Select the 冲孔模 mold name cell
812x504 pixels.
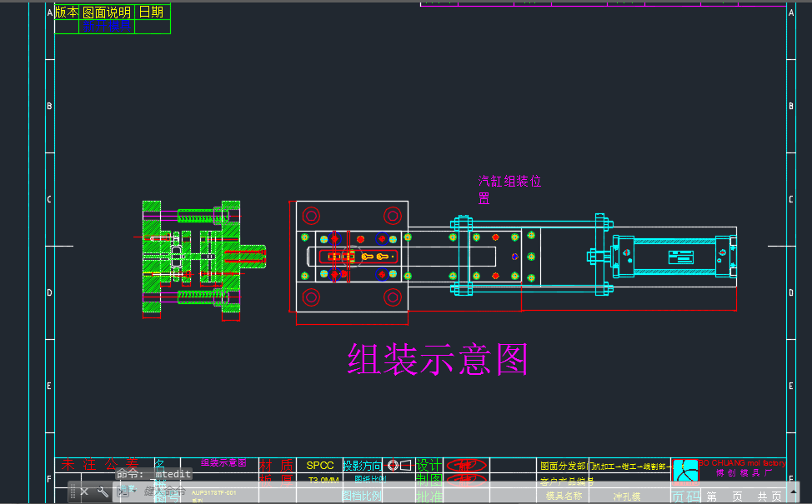[x=629, y=497]
